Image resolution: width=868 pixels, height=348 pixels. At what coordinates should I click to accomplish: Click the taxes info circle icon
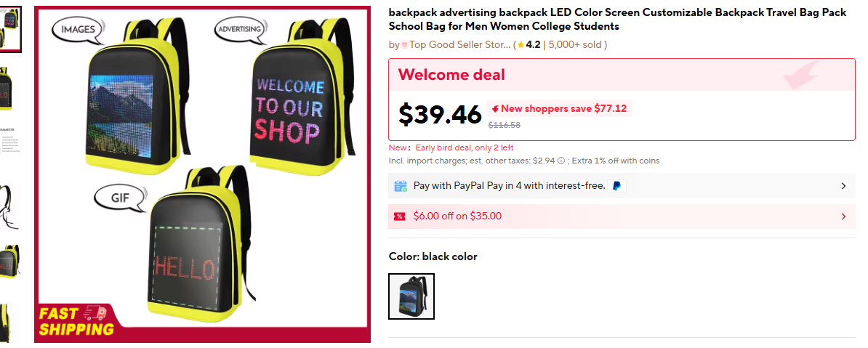(561, 161)
